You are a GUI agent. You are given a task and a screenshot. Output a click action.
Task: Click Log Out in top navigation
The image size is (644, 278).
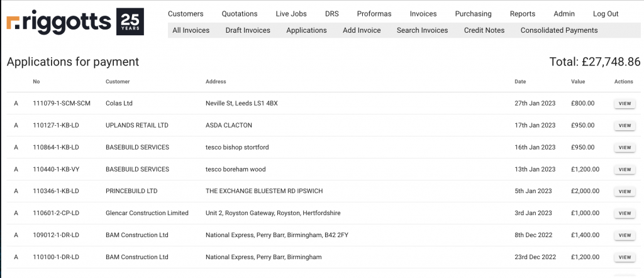click(606, 14)
